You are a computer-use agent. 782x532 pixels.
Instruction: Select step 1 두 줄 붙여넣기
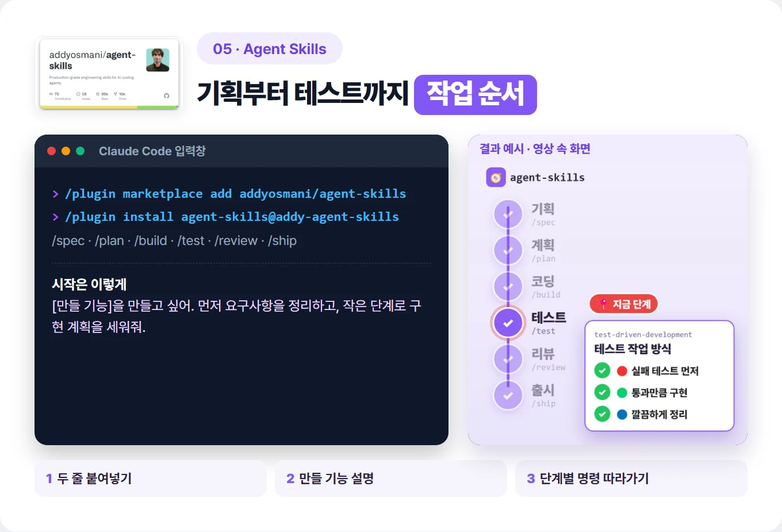(x=151, y=479)
